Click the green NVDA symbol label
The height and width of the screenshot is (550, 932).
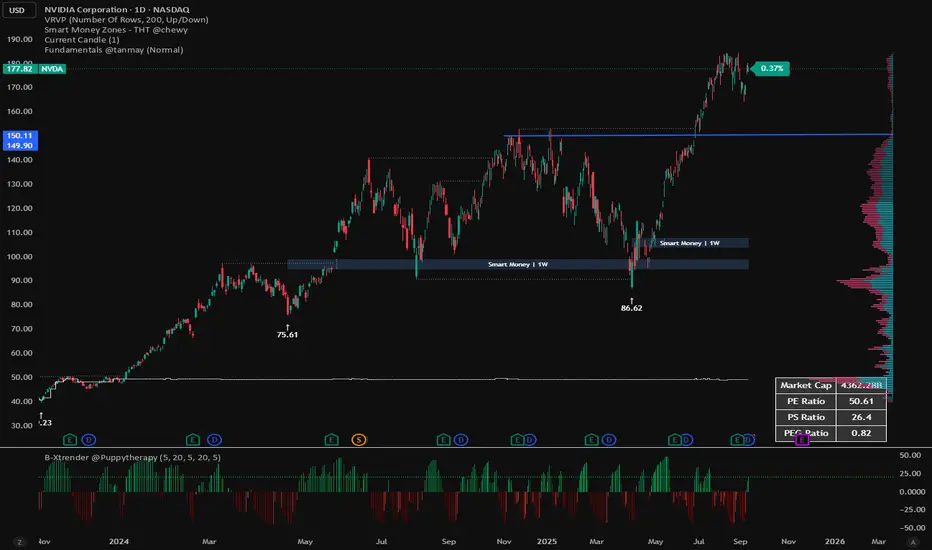pyautogui.click(x=52, y=69)
